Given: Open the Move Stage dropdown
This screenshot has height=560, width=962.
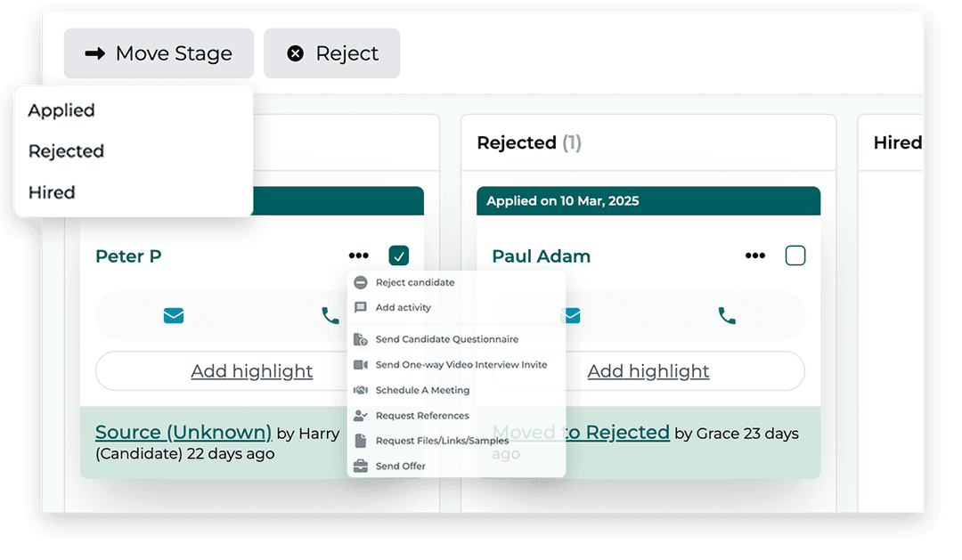Looking at the screenshot, I should [159, 53].
